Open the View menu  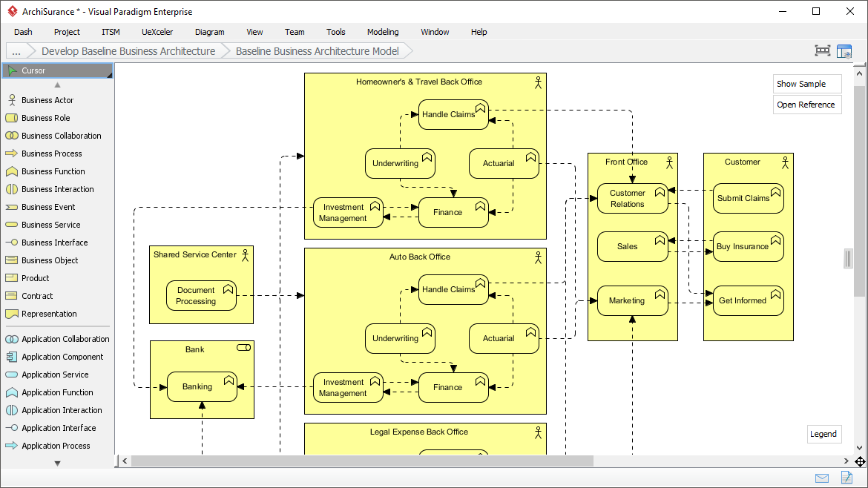(x=254, y=32)
